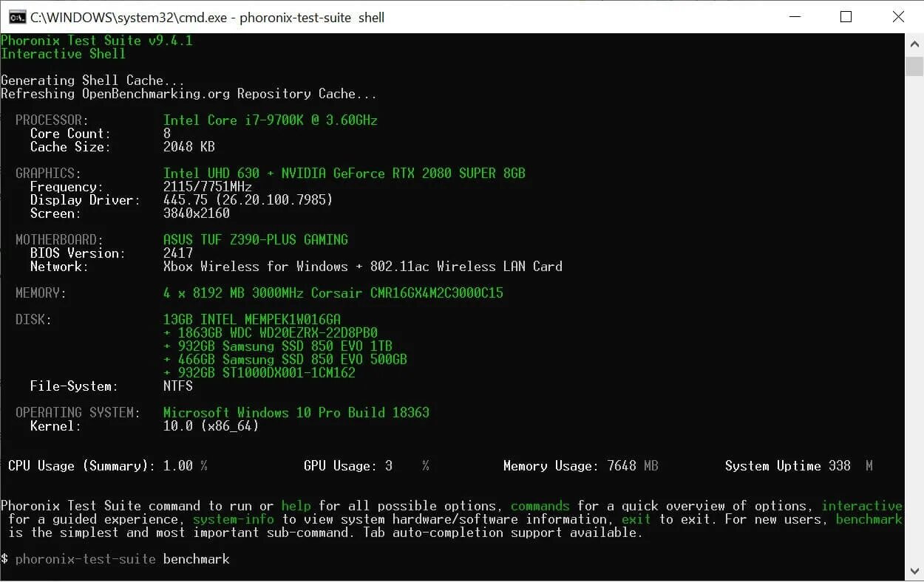Click the cmd.exe icon in title bar
Screen dimensions: 924x582
pyautogui.click(x=17, y=17)
